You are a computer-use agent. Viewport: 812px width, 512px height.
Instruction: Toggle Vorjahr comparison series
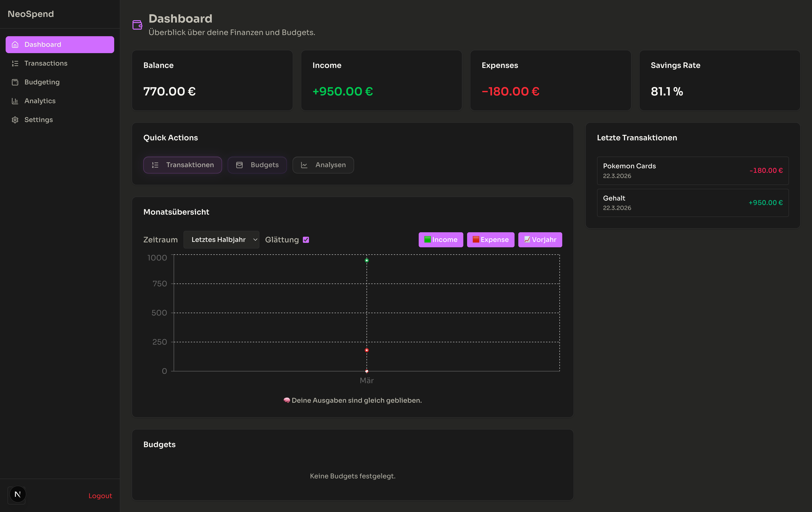click(x=540, y=240)
